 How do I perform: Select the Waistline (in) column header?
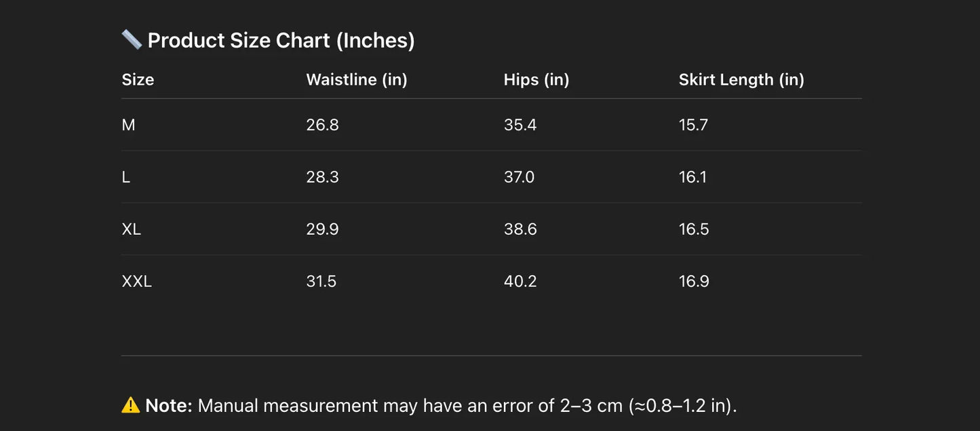pyautogui.click(x=357, y=79)
